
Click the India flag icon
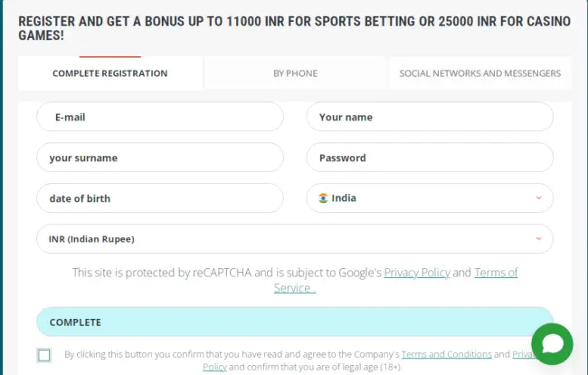(323, 198)
